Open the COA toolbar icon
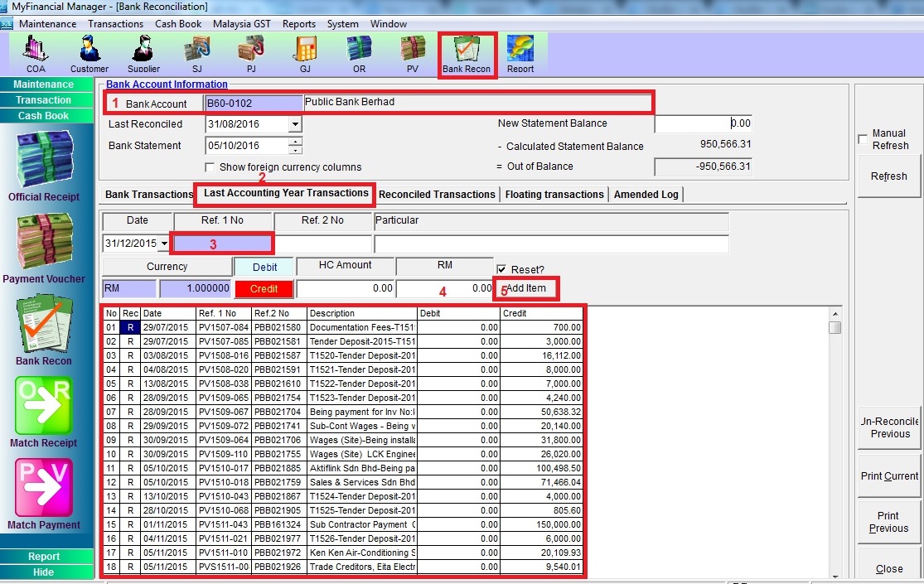 (x=35, y=54)
